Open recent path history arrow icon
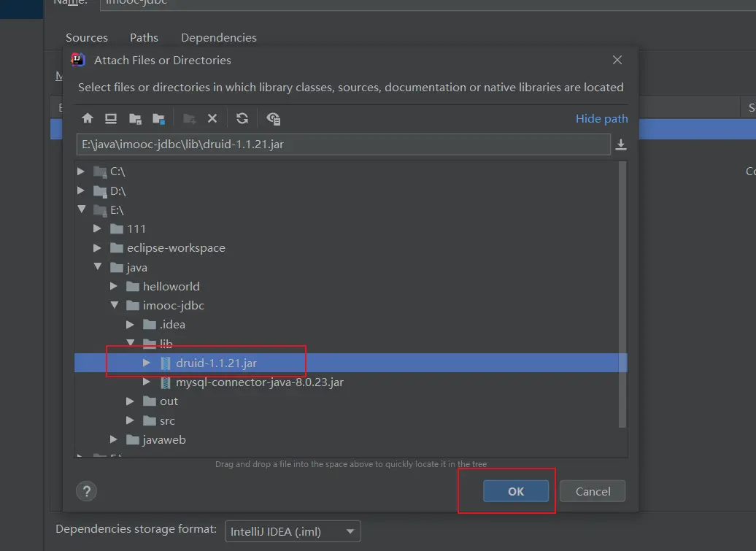 click(x=621, y=145)
